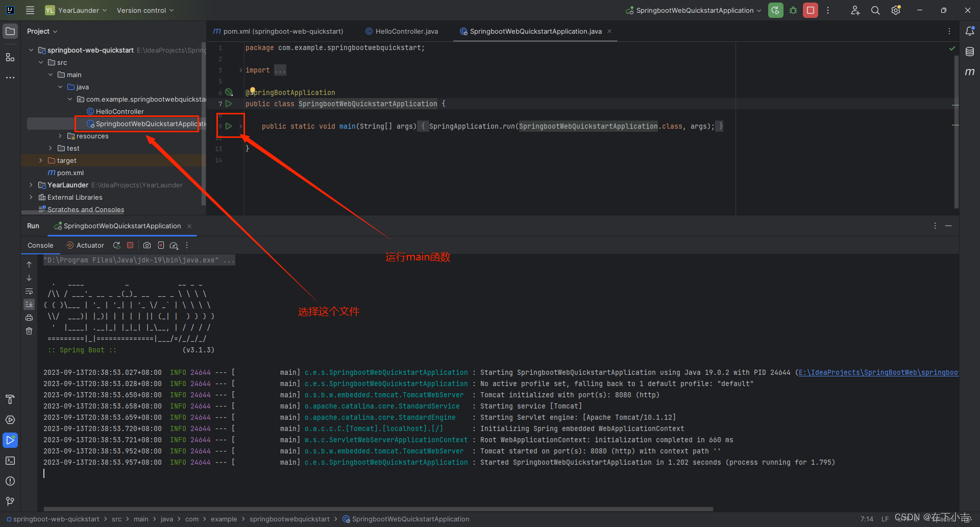980x527 pixels.
Task: Select pom.xml in project tree
Action: 66,173
